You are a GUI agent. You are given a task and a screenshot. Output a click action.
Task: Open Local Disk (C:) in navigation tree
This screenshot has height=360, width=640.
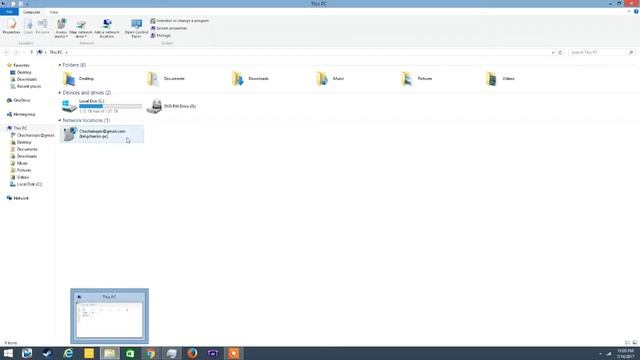[26, 184]
